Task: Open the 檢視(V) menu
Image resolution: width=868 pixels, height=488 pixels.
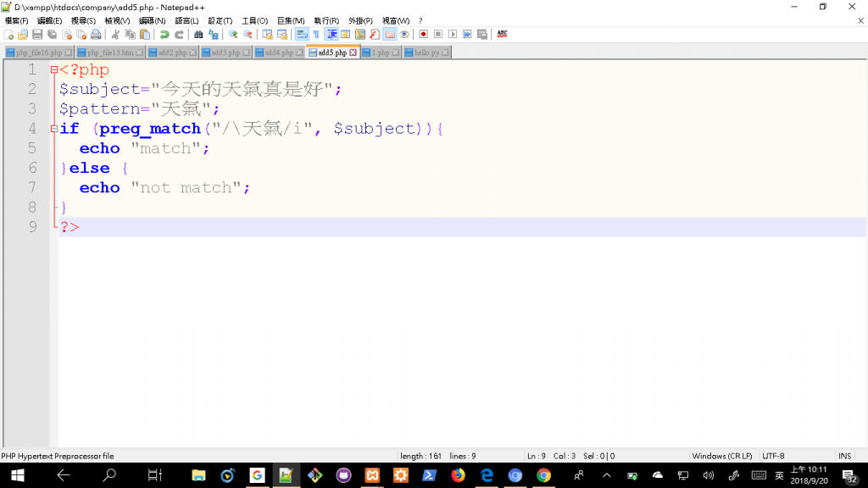Action: (x=117, y=21)
